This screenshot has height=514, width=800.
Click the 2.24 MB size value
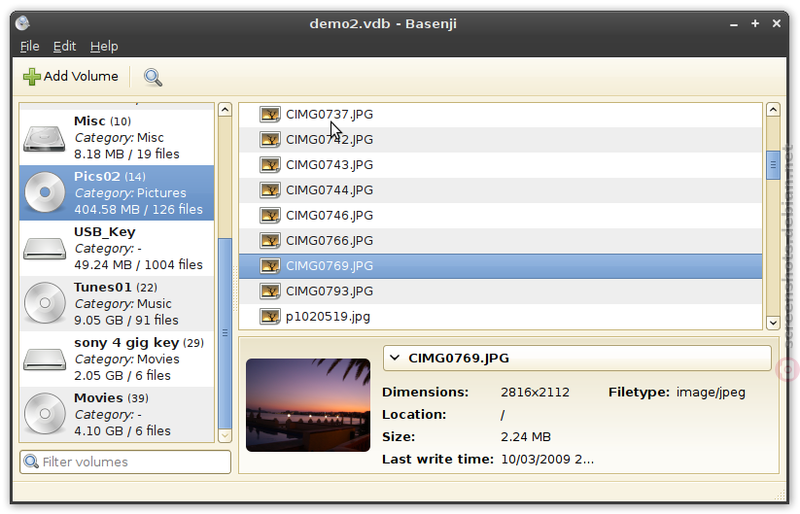[526, 437]
